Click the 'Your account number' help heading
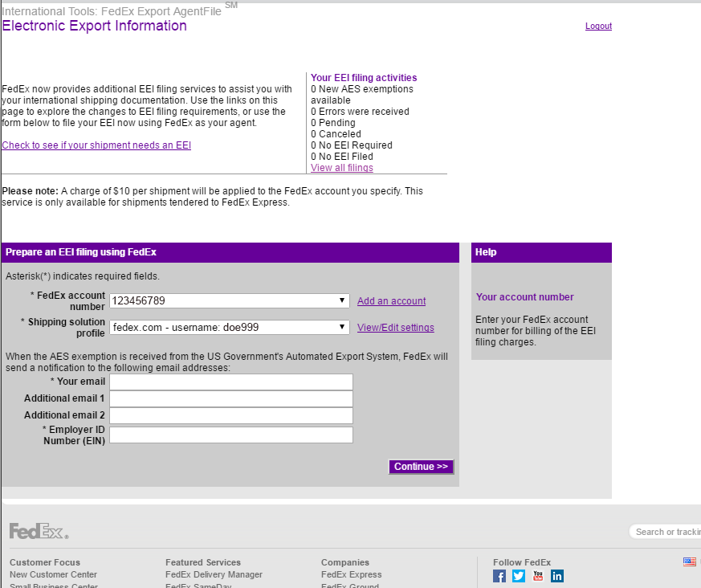The image size is (701, 588). [x=525, y=297]
